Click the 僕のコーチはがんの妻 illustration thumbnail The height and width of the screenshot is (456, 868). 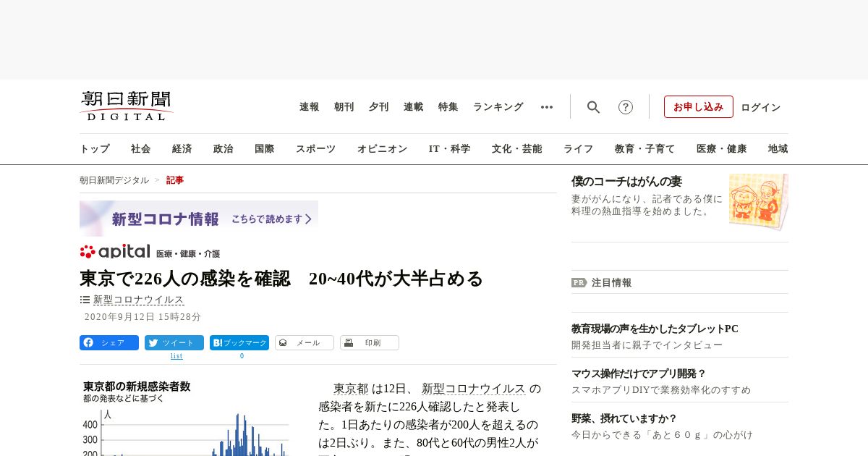[759, 201]
